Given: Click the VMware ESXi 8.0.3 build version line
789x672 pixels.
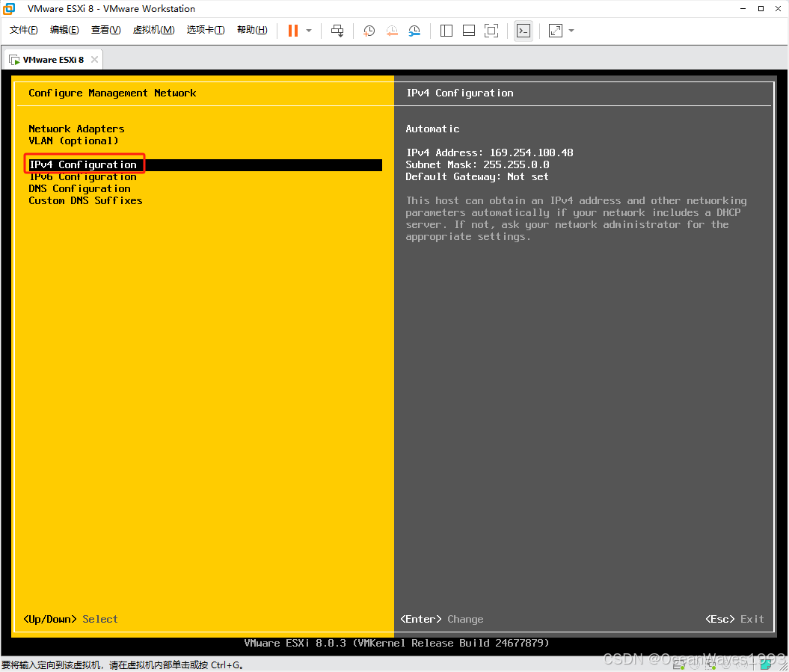Looking at the screenshot, I should pyautogui.click(x=396, y=643).
